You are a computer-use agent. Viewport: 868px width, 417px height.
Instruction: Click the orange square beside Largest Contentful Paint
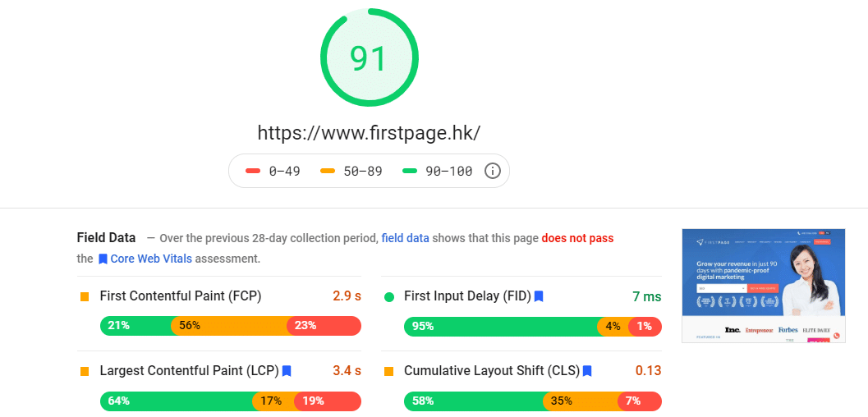(x=85, y=371)
